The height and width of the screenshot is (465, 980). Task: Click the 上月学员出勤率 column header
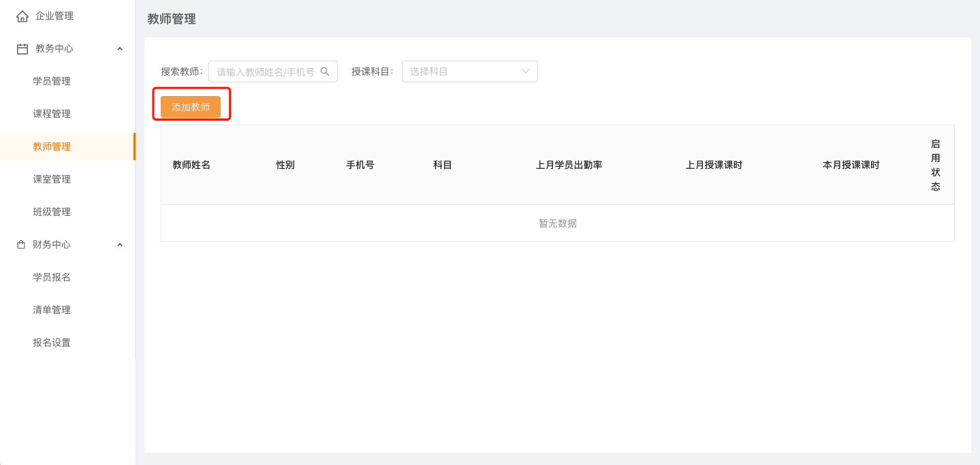[569, 165]
